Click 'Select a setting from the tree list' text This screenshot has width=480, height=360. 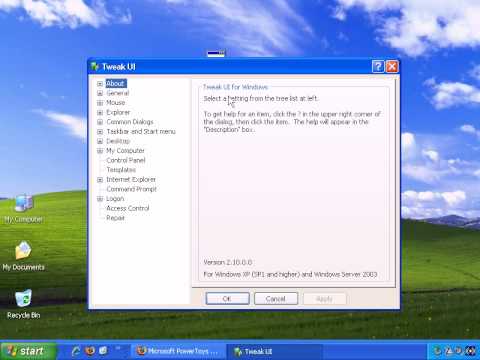point(260,99)
